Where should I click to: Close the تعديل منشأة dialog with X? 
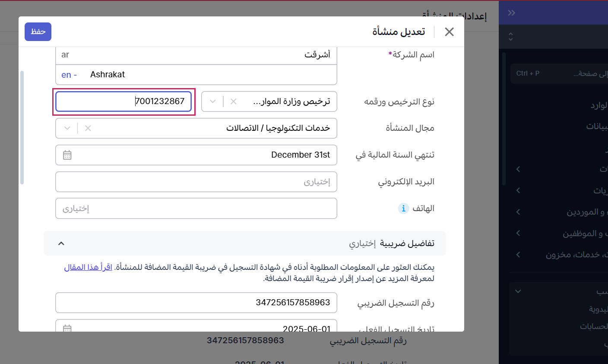pos(449,32)
